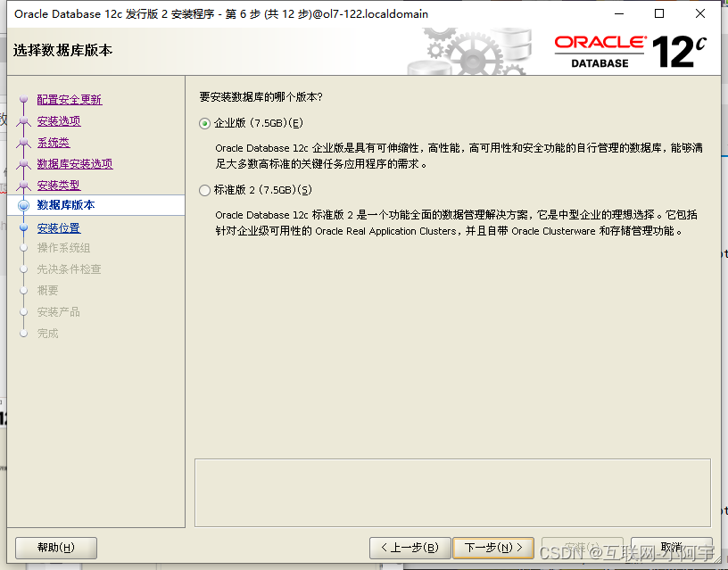
Task: Go to the 安装选项 step
Action: [59, 120]
